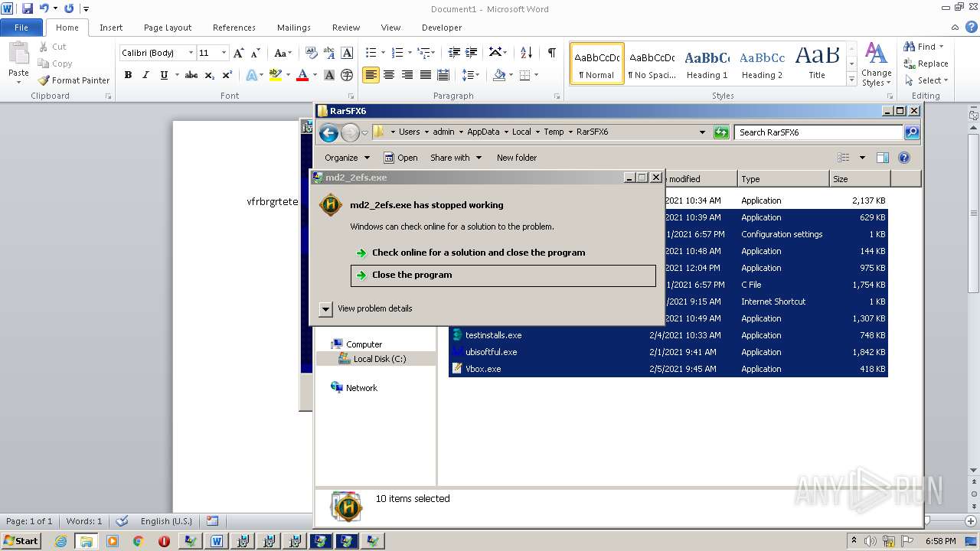Select Align Text Right

pos(407,75)
